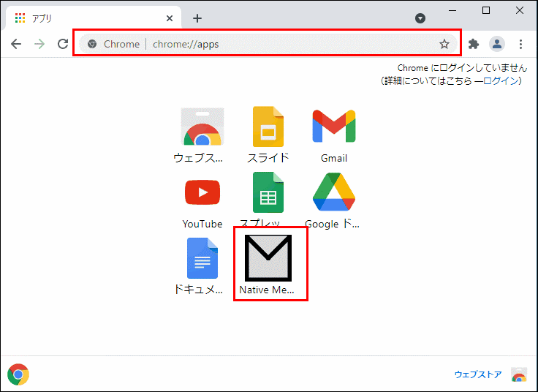
Task: Open the tab search dropdown arrow
Action: 420,18
